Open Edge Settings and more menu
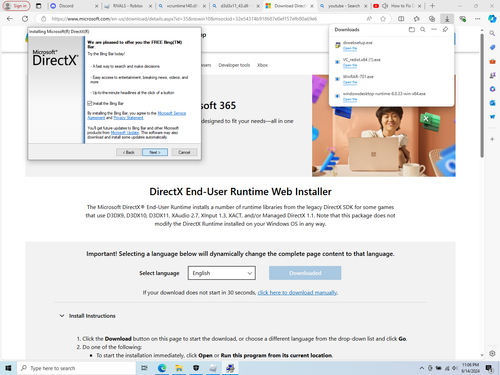Viewport: 500px width, 375px height. click(478, 19)
